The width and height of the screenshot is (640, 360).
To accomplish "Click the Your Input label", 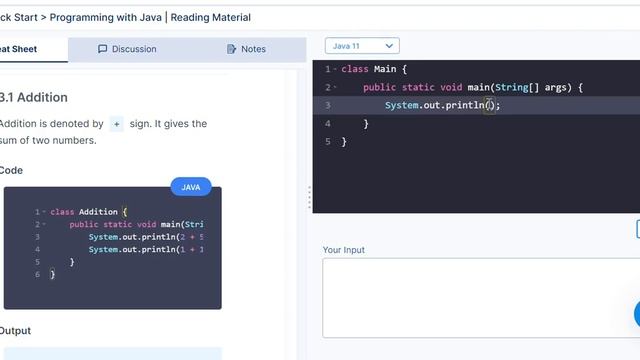I will (344, 250).
